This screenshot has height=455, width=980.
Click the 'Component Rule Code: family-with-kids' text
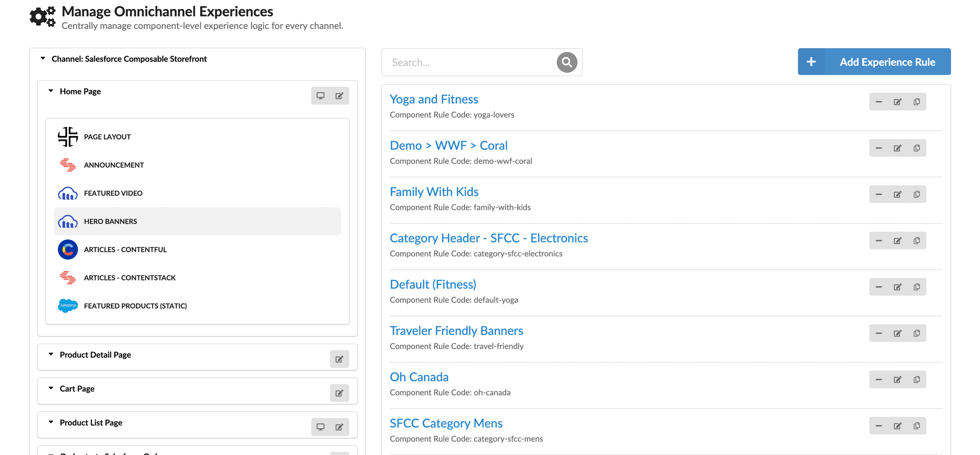coord(460,207)
